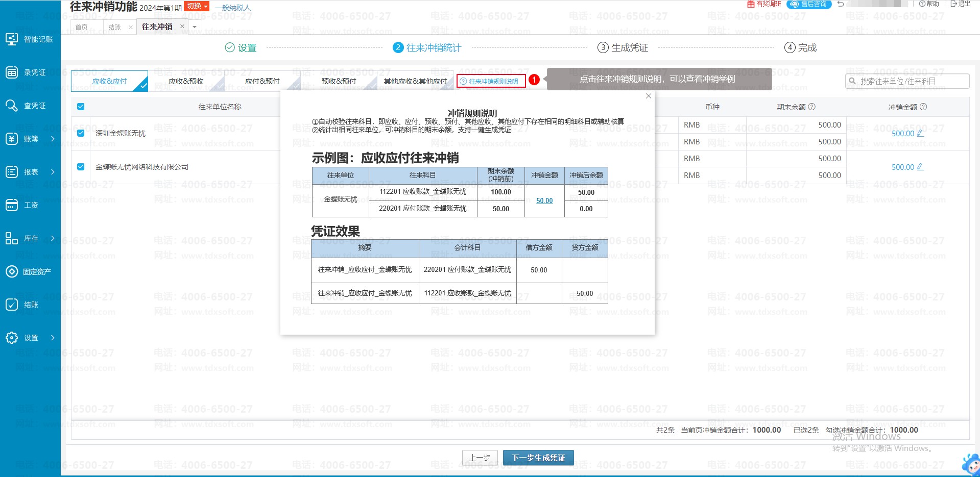Open 查凭证 magnifier icon in sidebar
Screen dimensions: 980x477
(x=12, y=106)
